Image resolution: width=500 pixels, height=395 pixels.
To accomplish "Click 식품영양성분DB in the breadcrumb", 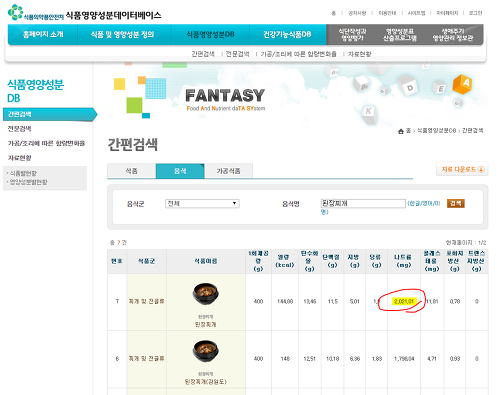I will tap(436, 131).
